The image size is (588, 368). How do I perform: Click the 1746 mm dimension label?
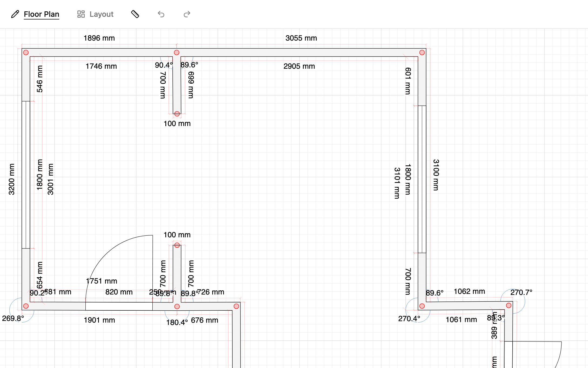coord(101,66)
